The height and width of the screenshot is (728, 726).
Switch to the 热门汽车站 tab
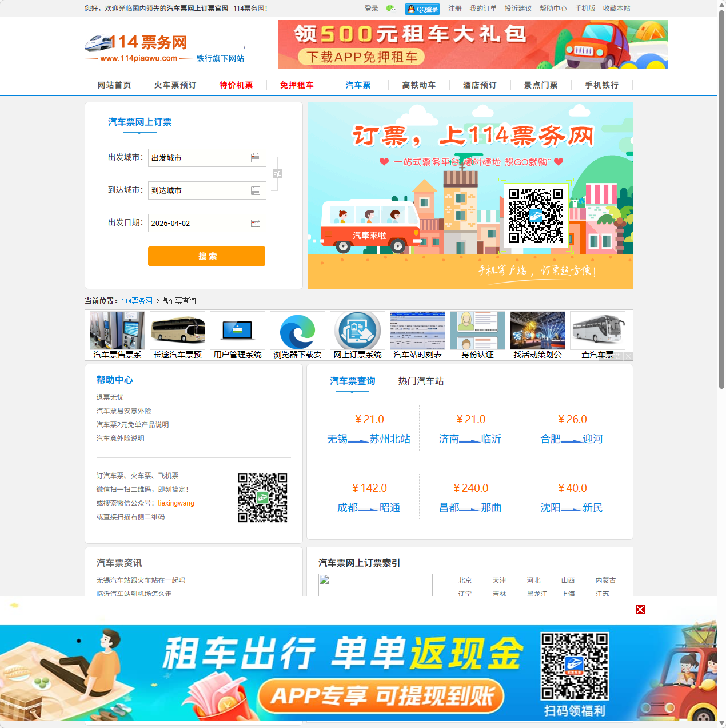point(422,380)
